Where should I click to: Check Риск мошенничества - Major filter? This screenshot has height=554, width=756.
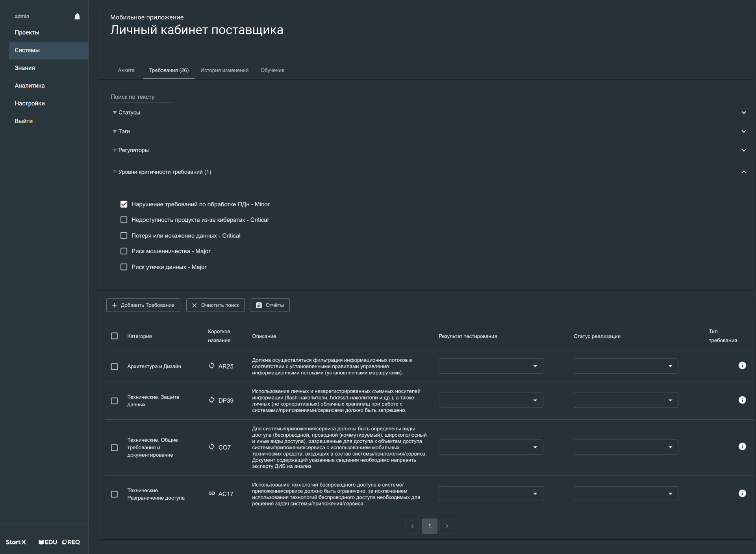124,251
